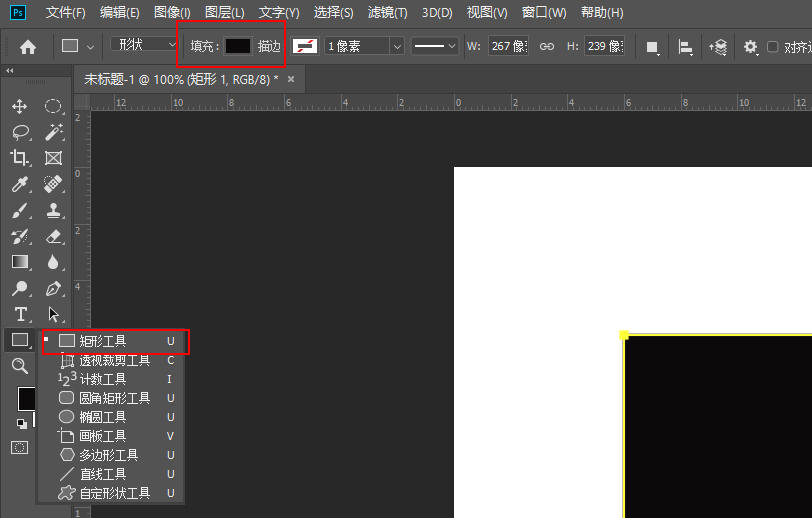Open the 形状 tool mode dropdown

click(x=144, y=46)
